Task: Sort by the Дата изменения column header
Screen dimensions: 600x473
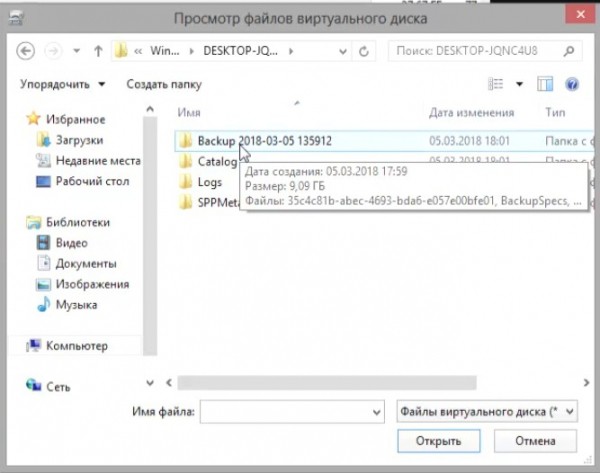Action: tap(471, 113)
